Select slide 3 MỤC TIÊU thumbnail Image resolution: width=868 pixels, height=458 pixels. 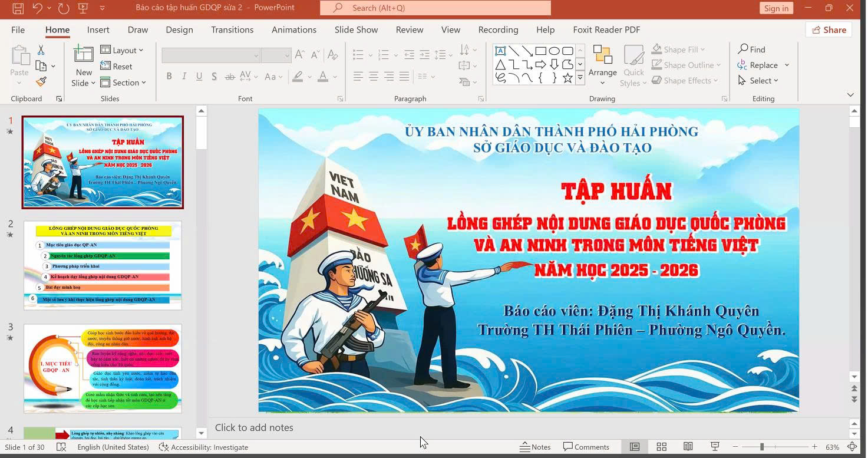click(103, 368)
